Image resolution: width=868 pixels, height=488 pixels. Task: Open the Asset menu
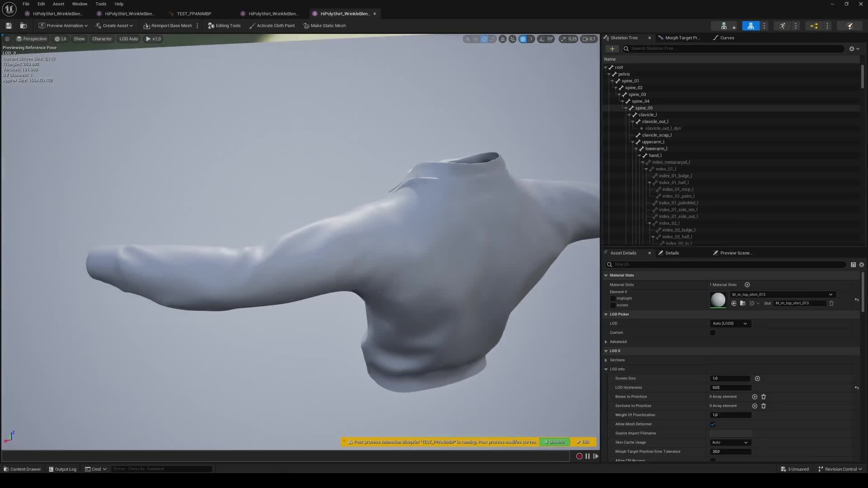tap(58, 4)
